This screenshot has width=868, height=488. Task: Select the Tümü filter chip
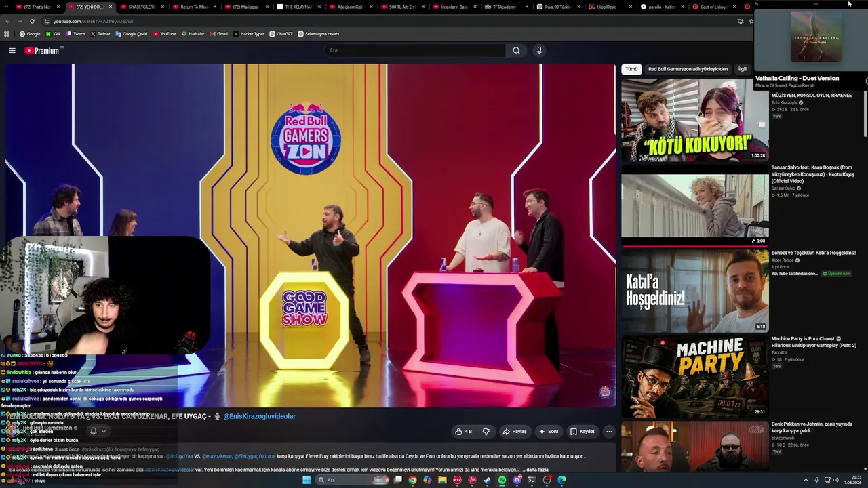[x=631, y=69]
